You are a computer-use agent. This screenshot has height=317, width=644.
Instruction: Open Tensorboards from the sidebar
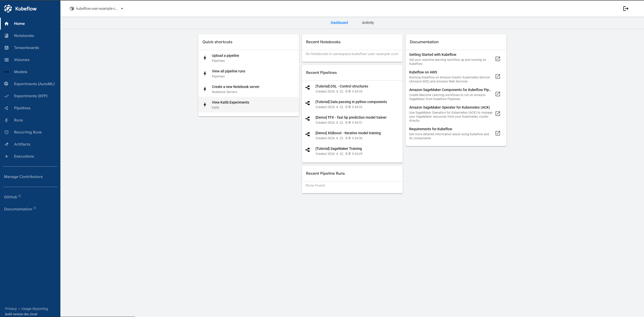pyautogui.click(x=26, y=48)
